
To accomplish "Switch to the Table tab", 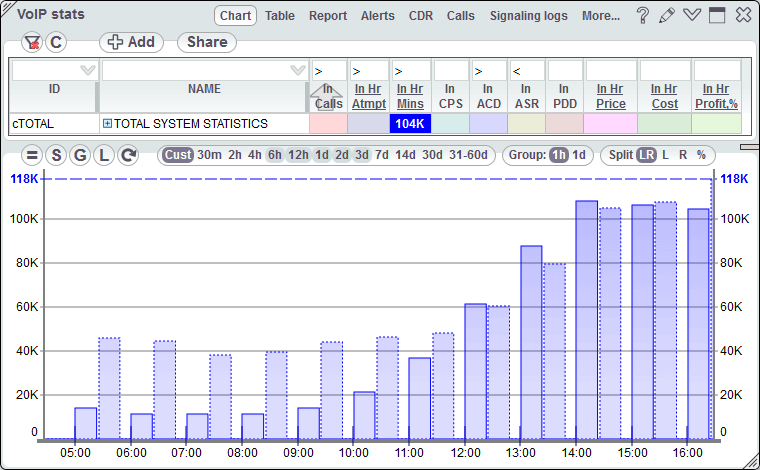I will 280,16.
